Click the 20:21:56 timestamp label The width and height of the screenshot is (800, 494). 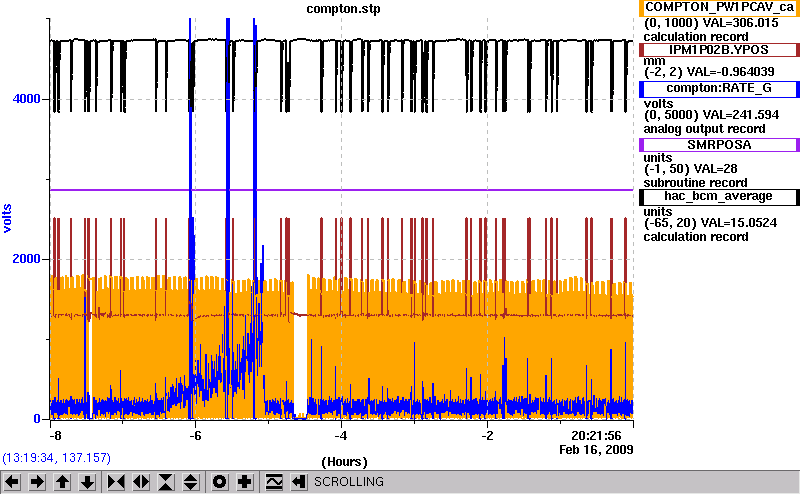(x=596, y=436)
